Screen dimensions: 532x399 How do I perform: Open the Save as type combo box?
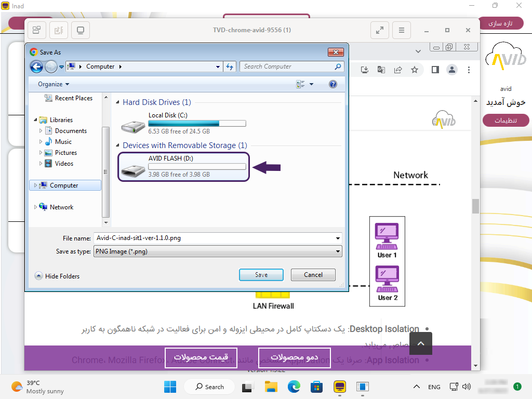tap(218, 251)
